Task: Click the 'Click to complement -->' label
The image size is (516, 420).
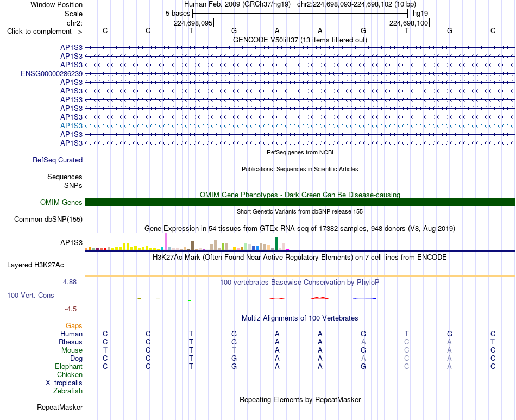Action: coord(45,32)
